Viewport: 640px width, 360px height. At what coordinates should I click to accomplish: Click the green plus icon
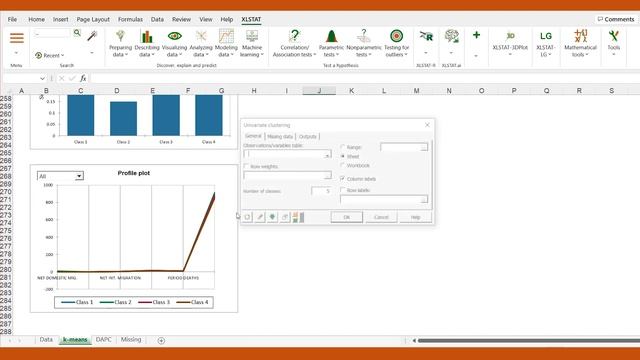point(476,35)
